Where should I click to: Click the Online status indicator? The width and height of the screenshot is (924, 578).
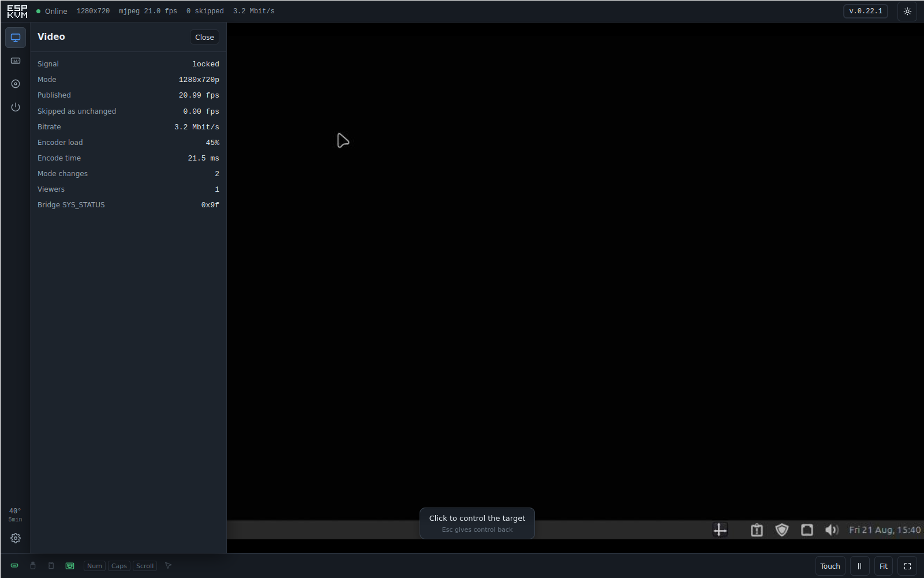[x=52, y=11]
